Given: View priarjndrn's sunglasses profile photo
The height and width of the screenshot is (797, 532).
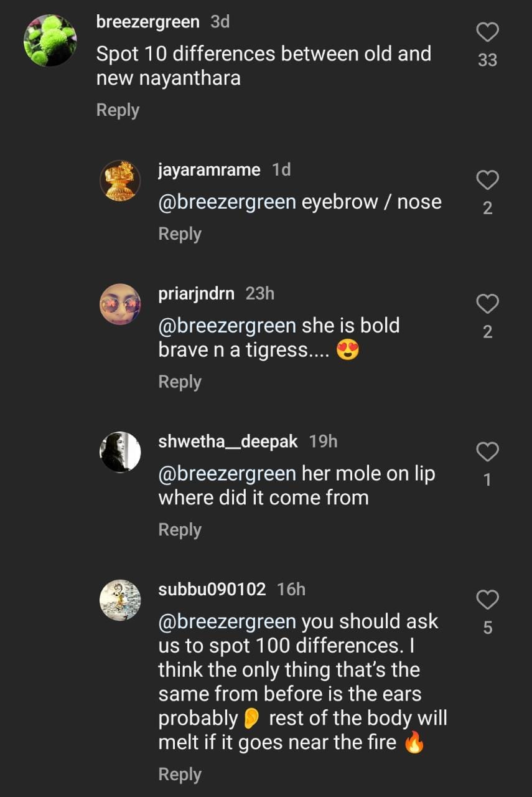Looking at the screenshot, I should 120,304.
